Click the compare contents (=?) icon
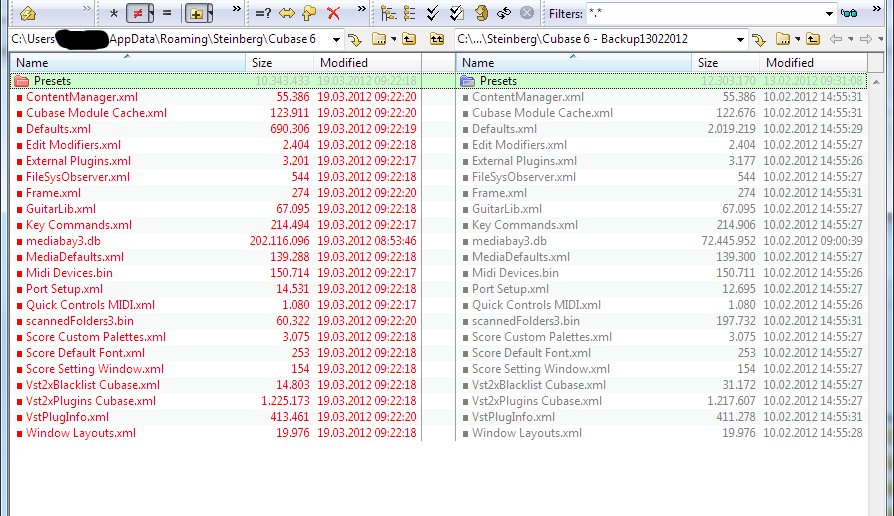The height and width of the screenshot is (516, 894). [263, 13]
